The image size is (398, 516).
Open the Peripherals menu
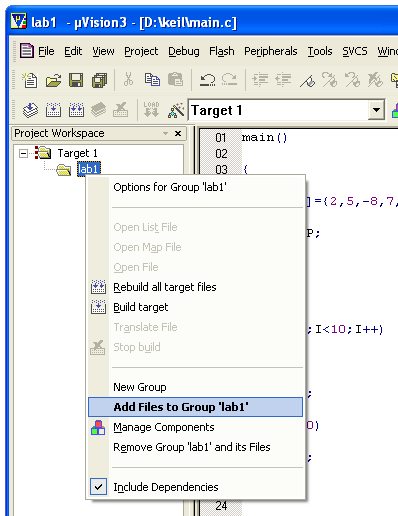pyautogui.click(x=271, y=51)
